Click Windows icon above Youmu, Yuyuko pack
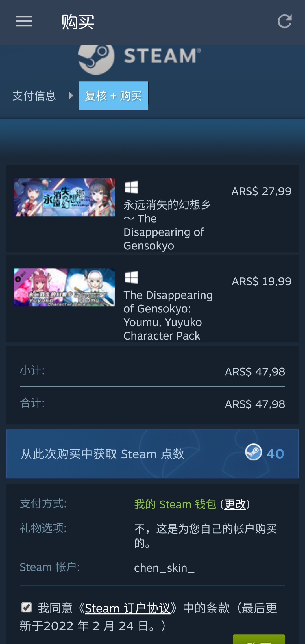 pos(131,277)
